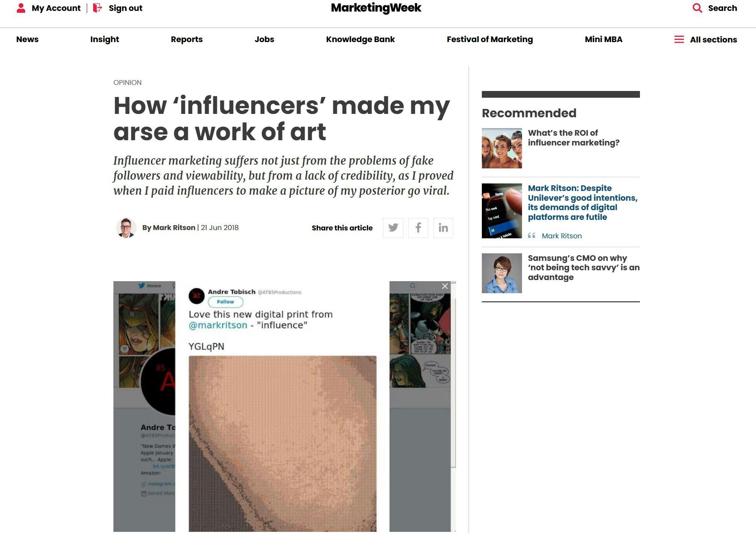Share article via Twitter icon
The height and width of the screenshot is (533, 756).
click(x=393, y=228)
